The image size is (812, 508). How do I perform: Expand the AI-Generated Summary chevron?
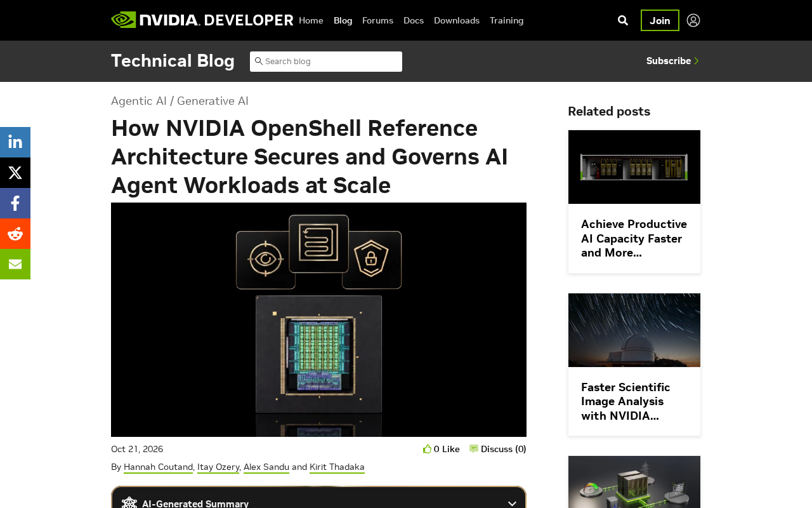point(513,504)
